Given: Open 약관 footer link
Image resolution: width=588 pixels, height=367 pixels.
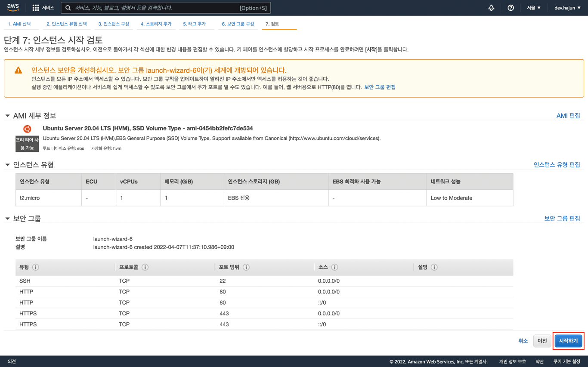Looking at the screenshot, I should pos(540,361).
